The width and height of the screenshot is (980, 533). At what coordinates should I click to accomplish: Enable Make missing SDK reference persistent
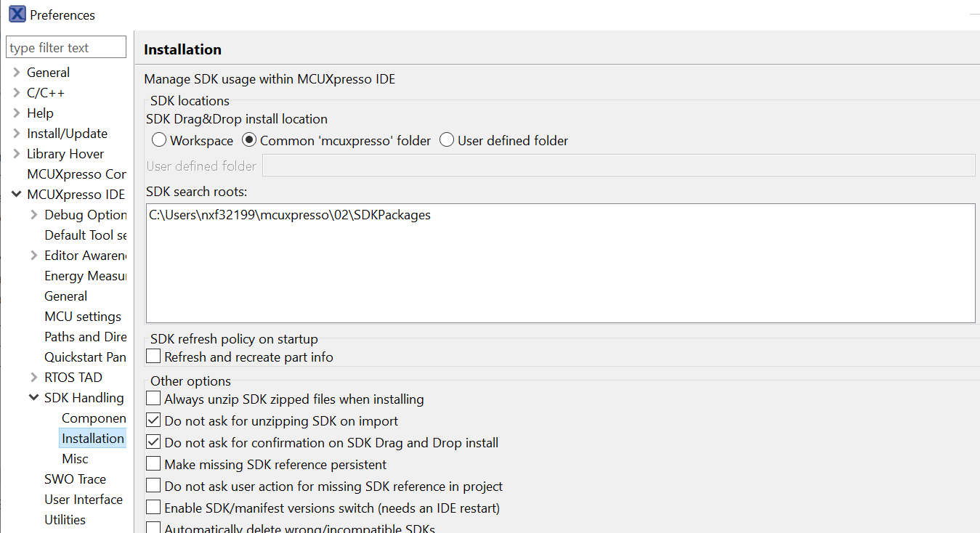[153, 464]
